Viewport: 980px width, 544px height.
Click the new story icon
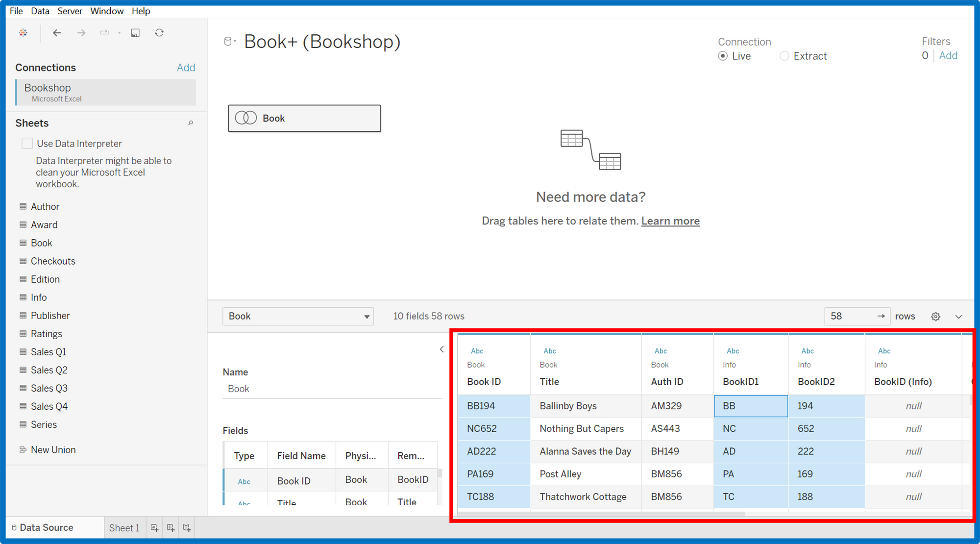(187, 528)
